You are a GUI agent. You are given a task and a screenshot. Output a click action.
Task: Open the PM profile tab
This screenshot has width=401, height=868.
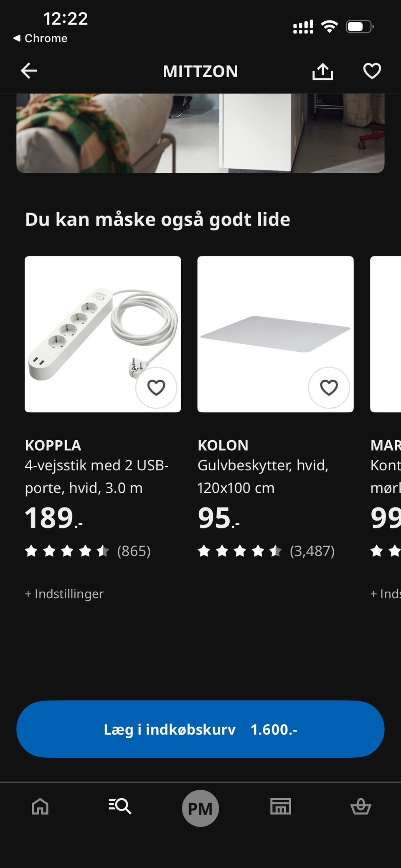click(200, 808)
